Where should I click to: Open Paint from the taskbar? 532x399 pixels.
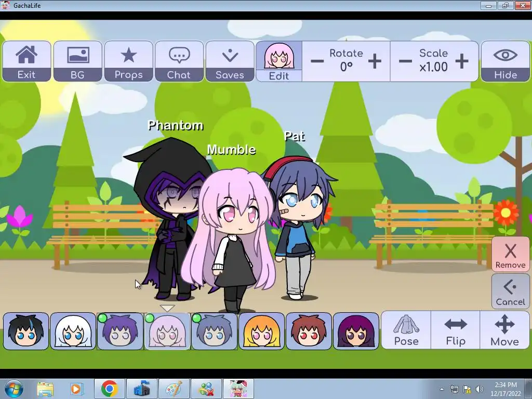point(174,389)
